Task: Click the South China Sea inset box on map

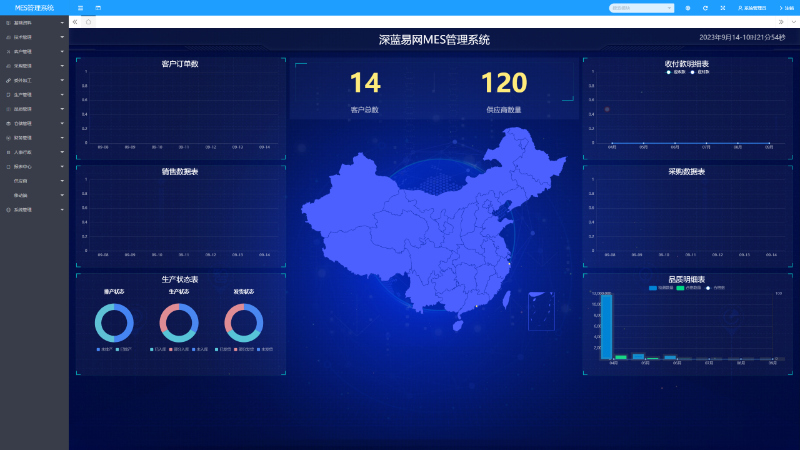Action: point(541,311)
